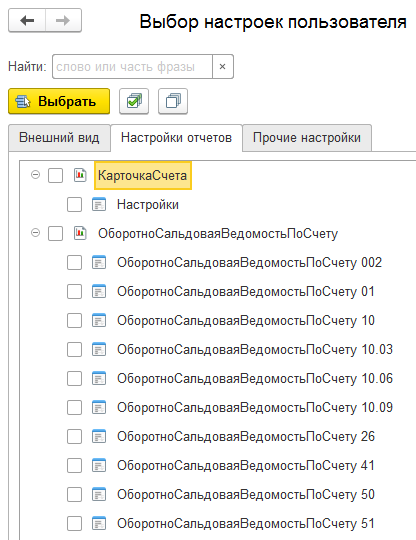Select the parent ОборотноСальдоваяВедомостьПоСчету row text
This screenshot has height=540, width=416.
[x=218, y=233]
